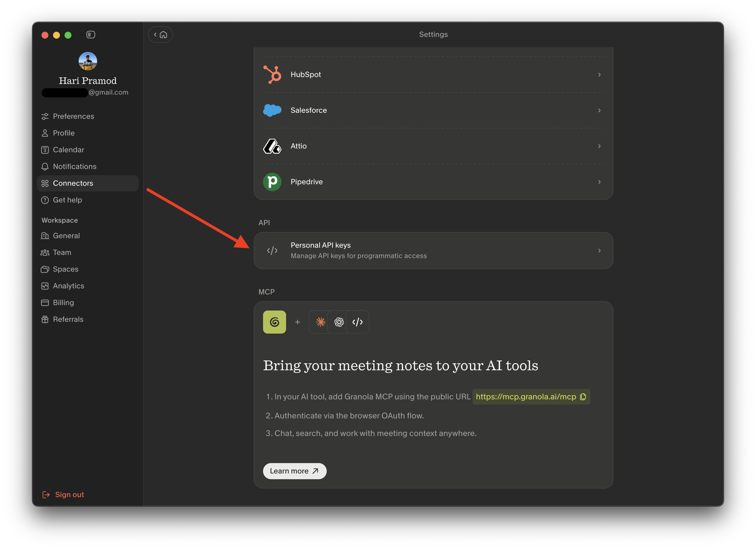Image resolution: width=756 pixels, height=549 pixels.
Task: Expand the Salesforce row chevron
Action: (x=599, y=110)
